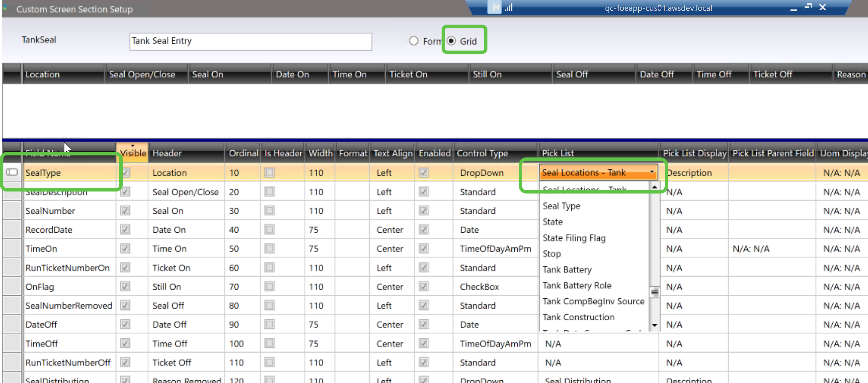Toggle Enabled checkbox for OnFlag row
868x383 pixels.
[x=423, y=287]
